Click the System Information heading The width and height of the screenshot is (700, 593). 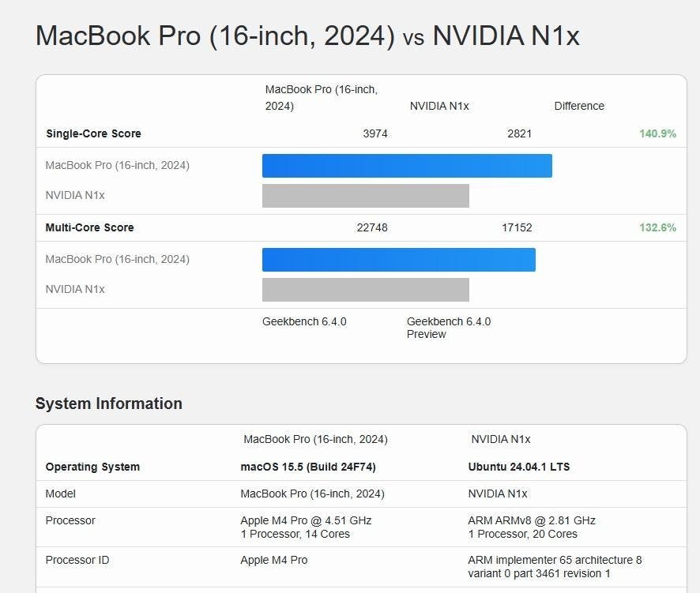pos(108,403)
